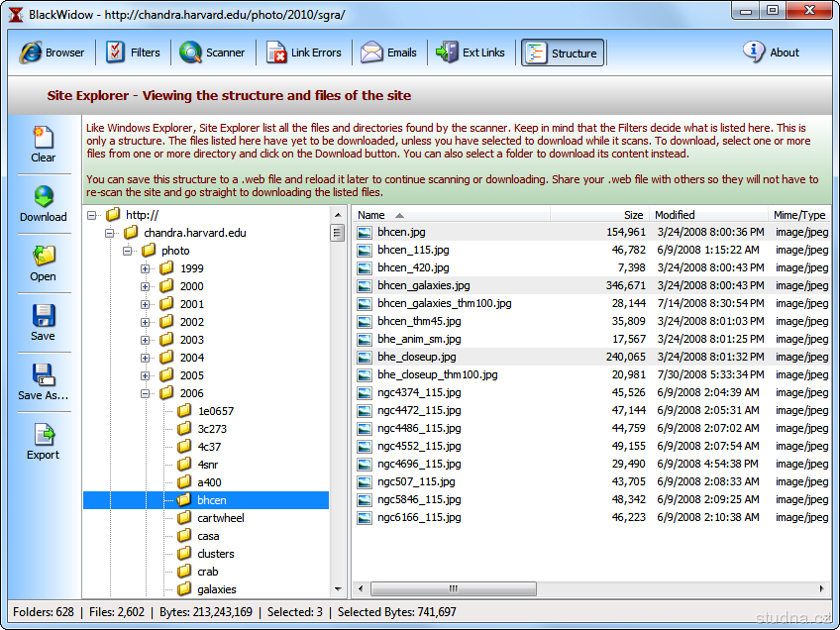Screen dimensions: 840x630
Task: Show the Link Errors list
Action: coord(304,52)
